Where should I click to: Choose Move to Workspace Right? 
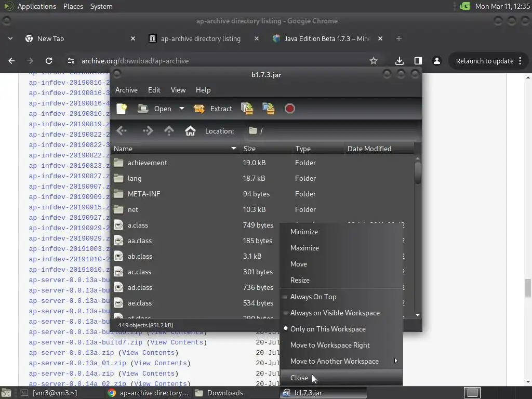click(x=341, y=345)
